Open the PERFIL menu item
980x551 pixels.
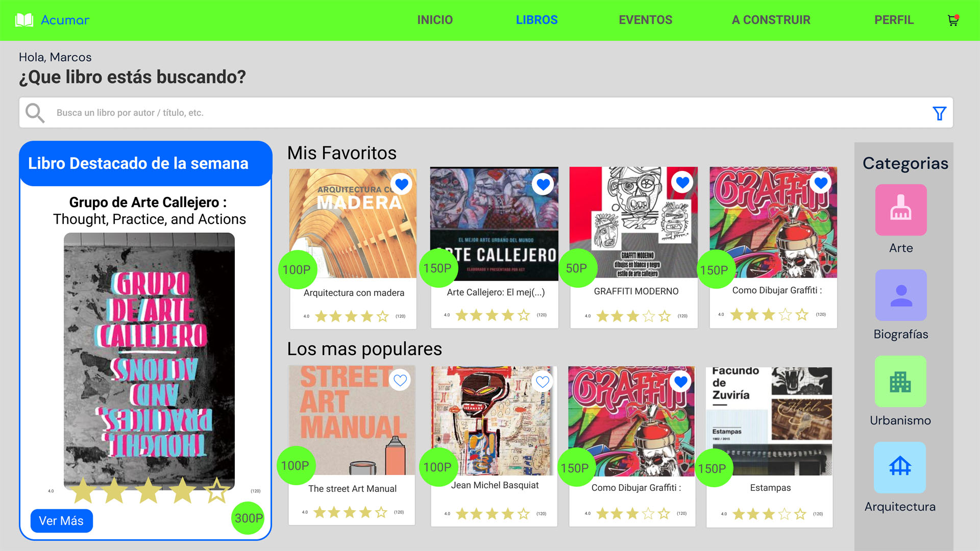(894, 20)
